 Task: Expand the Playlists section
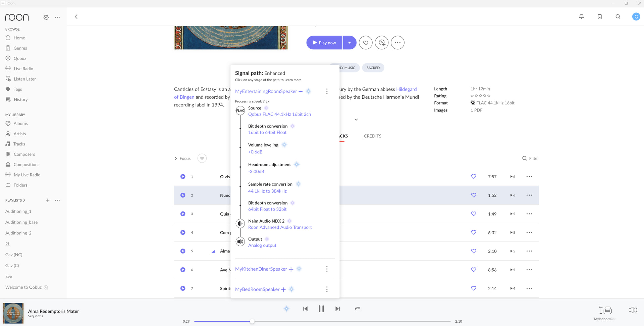tap(15, 200)
